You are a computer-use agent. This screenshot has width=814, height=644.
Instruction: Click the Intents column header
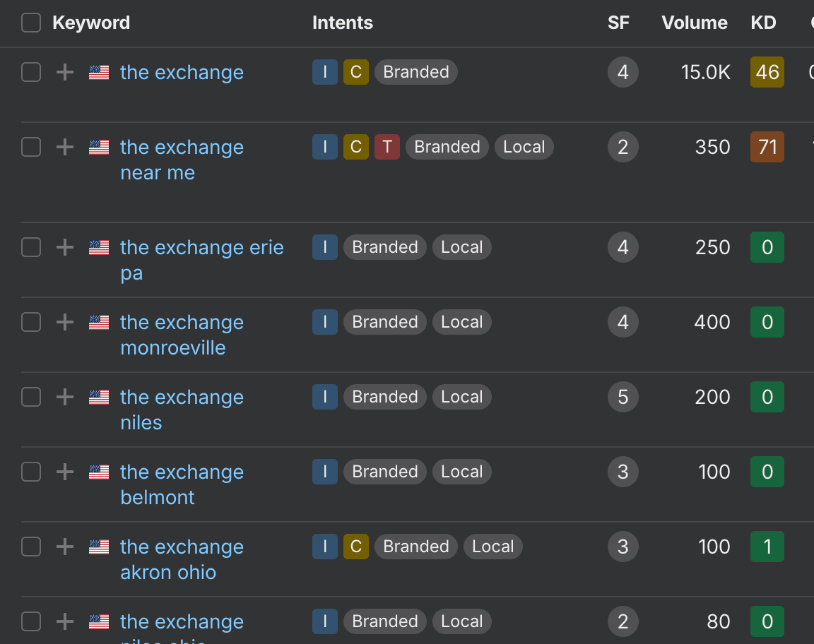[x=343, y=23]
